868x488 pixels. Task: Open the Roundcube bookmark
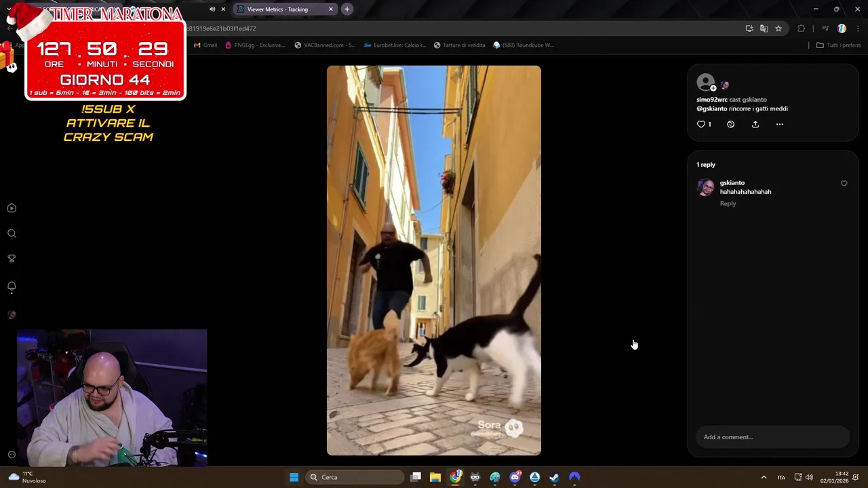(524, 45)
